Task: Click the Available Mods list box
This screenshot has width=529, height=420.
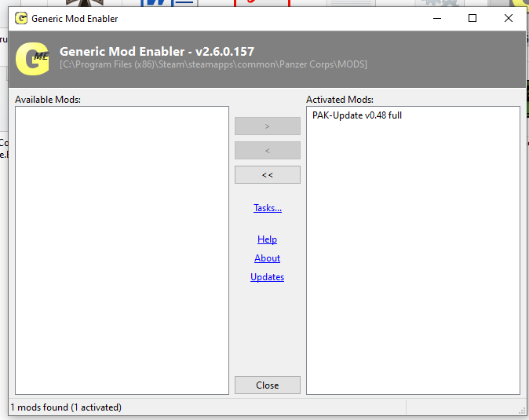Action: click(x=122, y=250)
